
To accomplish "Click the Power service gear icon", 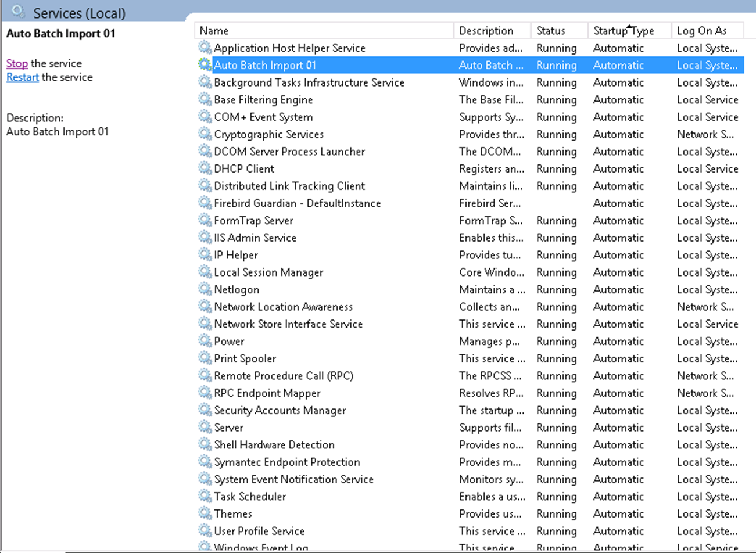I will click(205, 341).
